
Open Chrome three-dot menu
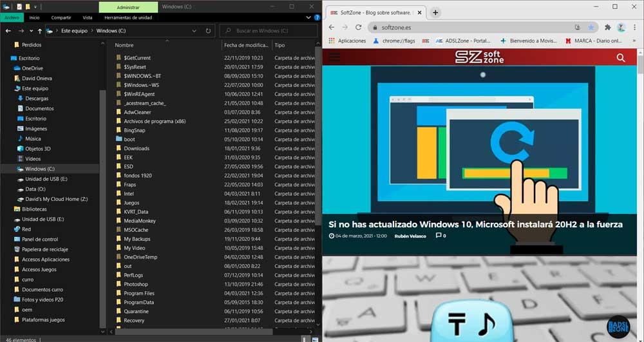(635, 28)
